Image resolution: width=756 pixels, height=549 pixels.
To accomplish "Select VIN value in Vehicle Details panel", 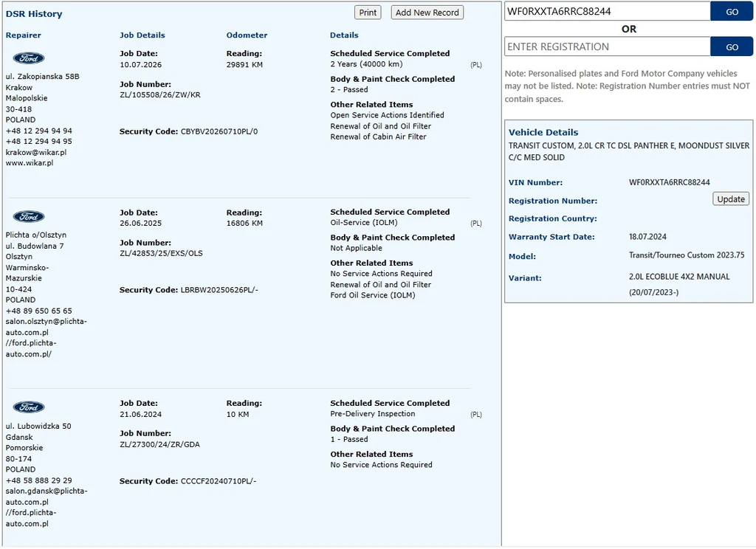I will click(x=669, y=183).
